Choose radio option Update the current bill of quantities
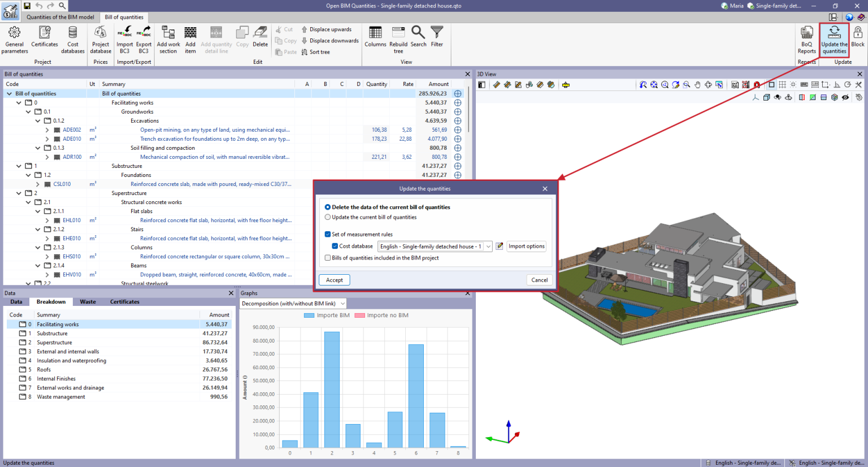 point(328,217)
